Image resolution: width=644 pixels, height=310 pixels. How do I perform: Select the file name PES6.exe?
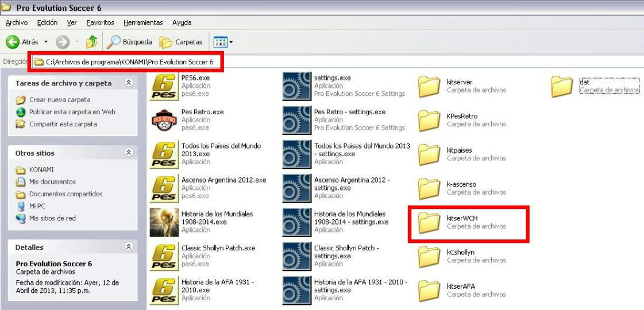click(195, 77)
